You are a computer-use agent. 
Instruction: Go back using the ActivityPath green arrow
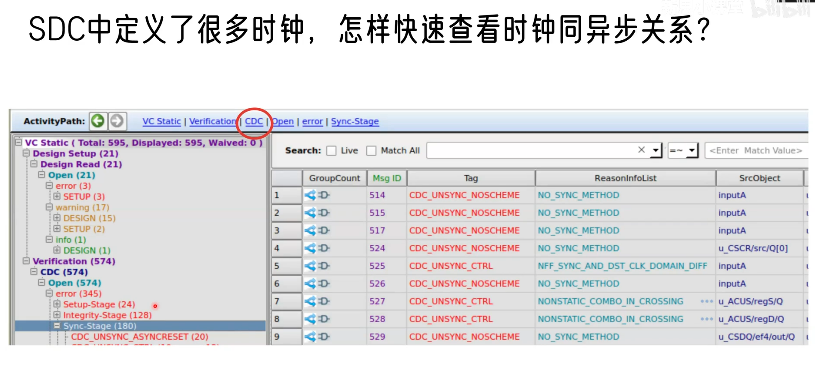(97, 121)
